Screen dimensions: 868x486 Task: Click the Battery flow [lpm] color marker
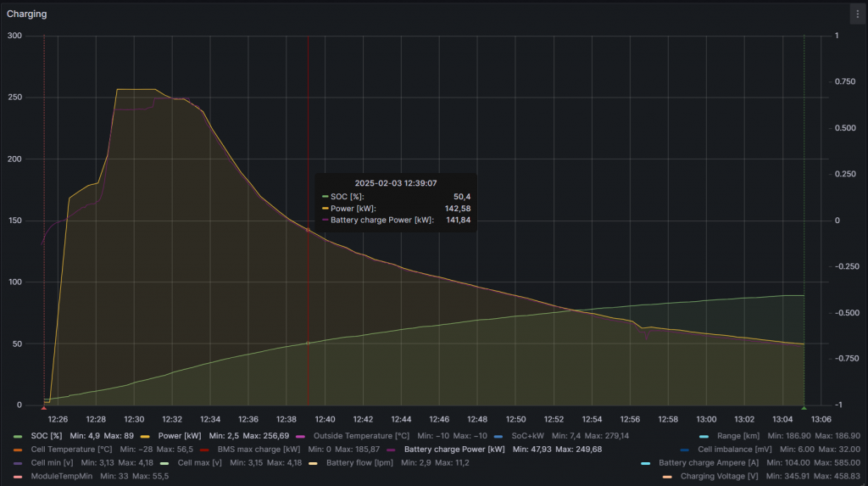(313, 463)
